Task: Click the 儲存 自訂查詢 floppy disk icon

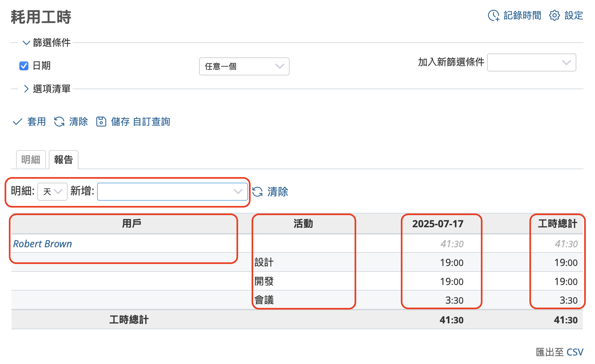Action: (x=101, y=122)
